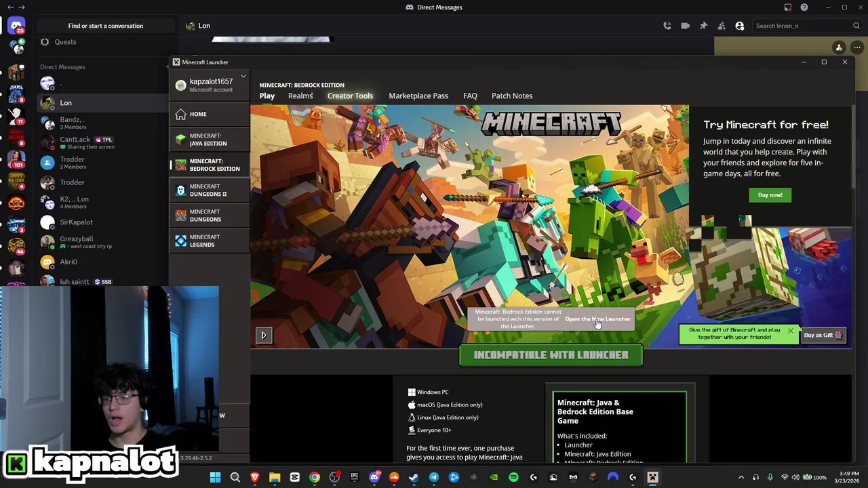
Task: Open the three-dots more menu on Discord profile panel
Action: [857, 47]
